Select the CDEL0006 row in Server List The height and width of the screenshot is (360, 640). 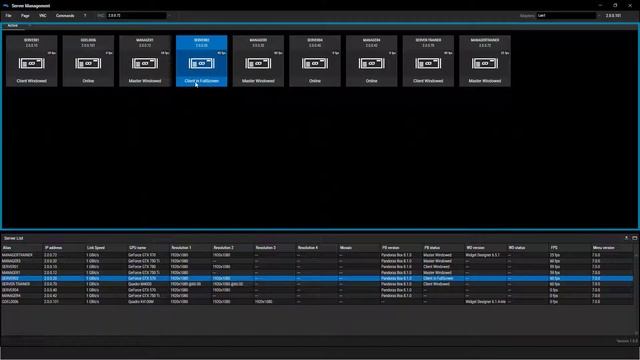pos(317,302)
